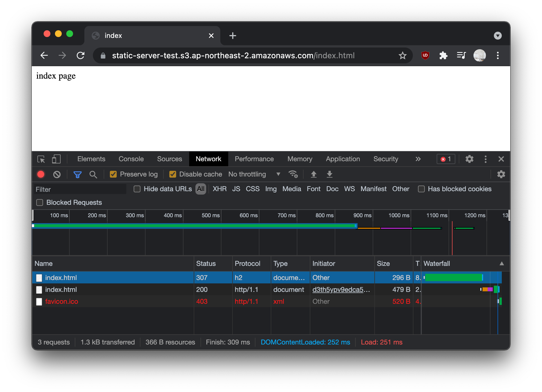This screenshot has height=392, width=542.
Task: Filter requests by XHR
Action: [219, 189]
